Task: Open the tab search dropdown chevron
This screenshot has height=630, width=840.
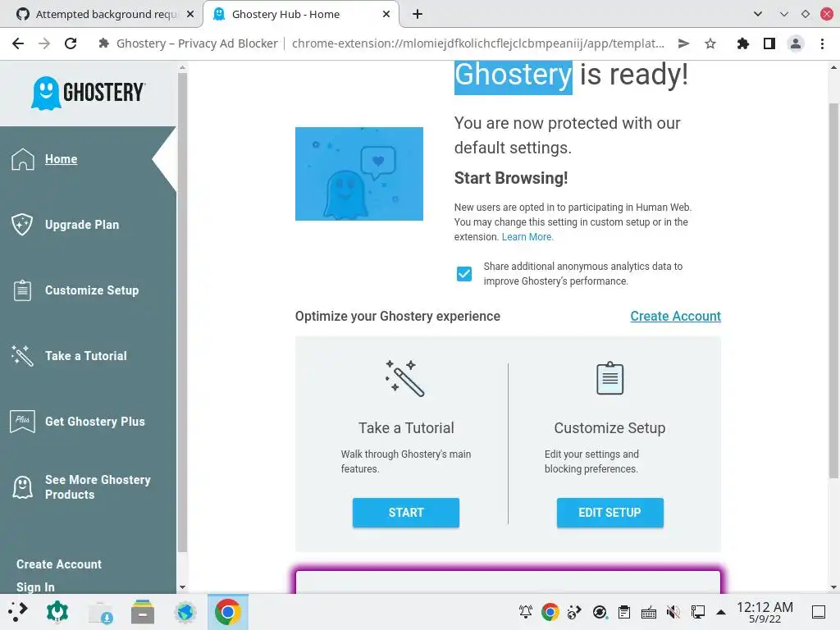Action: [757, 14]
